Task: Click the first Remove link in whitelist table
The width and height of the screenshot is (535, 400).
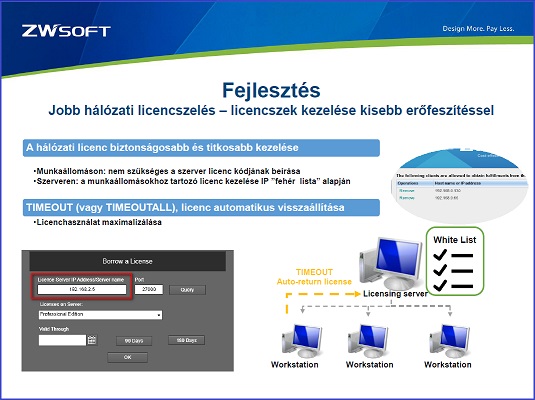Action: pos(407,190)
